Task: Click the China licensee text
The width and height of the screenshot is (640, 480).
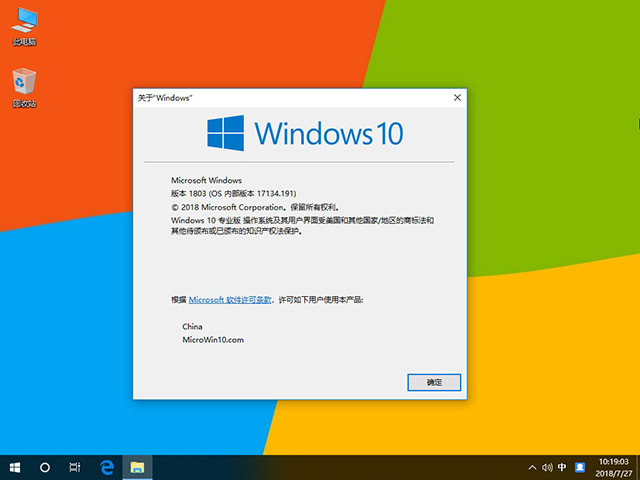Action: pos(192,327)
